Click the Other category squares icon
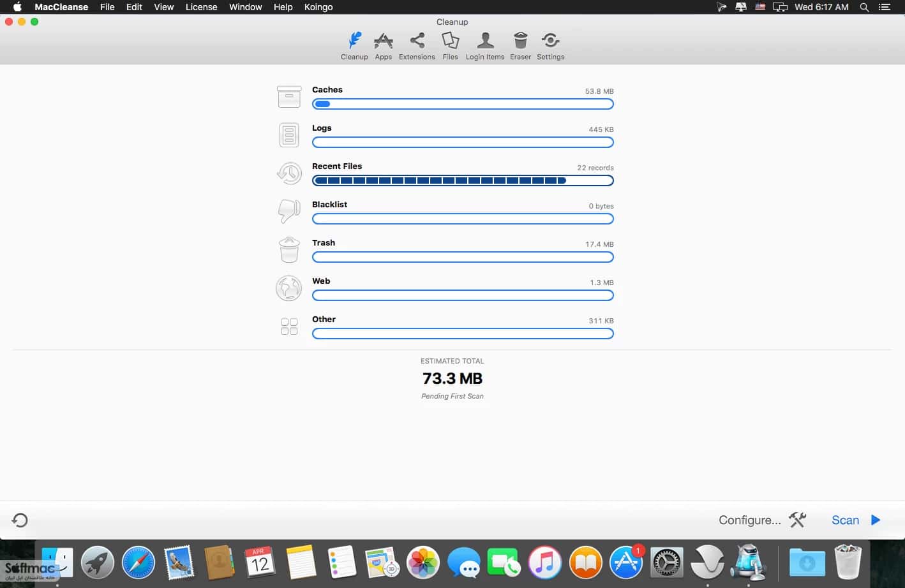905x588 pixels. (x=289, y=327)
